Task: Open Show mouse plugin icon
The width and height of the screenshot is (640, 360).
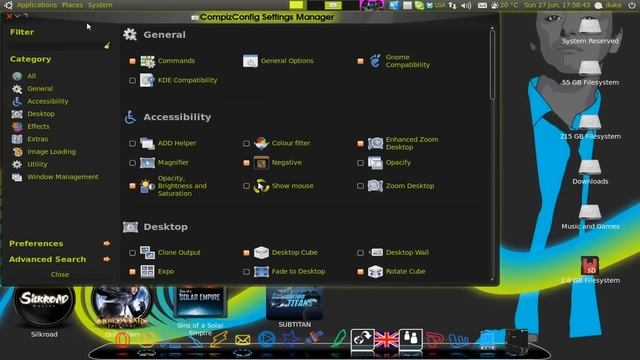Action: [261, 186]
